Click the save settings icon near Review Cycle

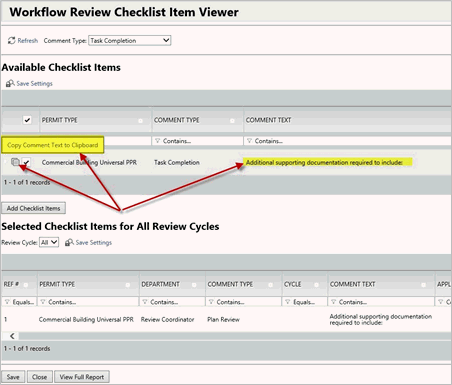[x=69, y=242]
